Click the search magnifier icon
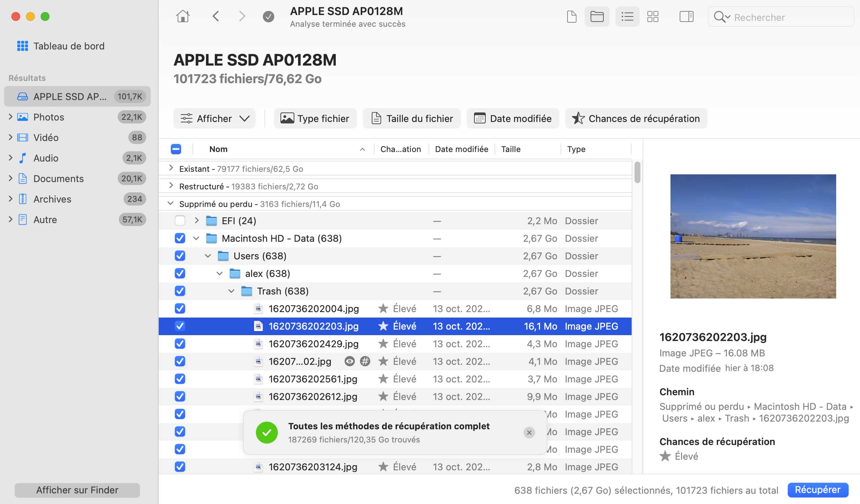 (x=721, y=17)
